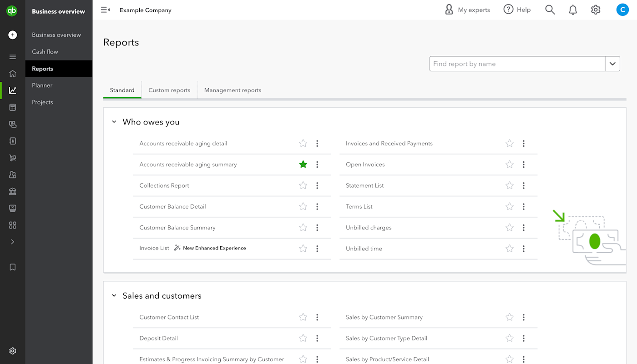
Task: Switch to the Management reports tab
Action: pyautogui.click(x=233, y=90)
